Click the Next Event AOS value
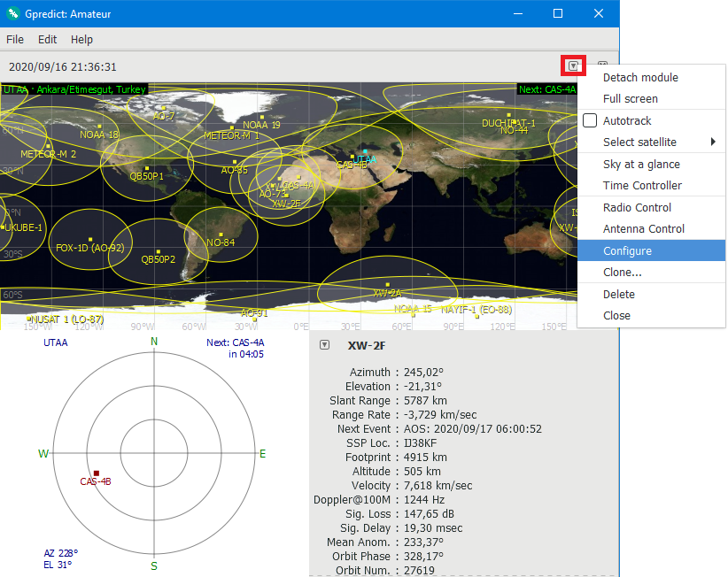This screenshot has width=728, height=577. click(473, 429)
